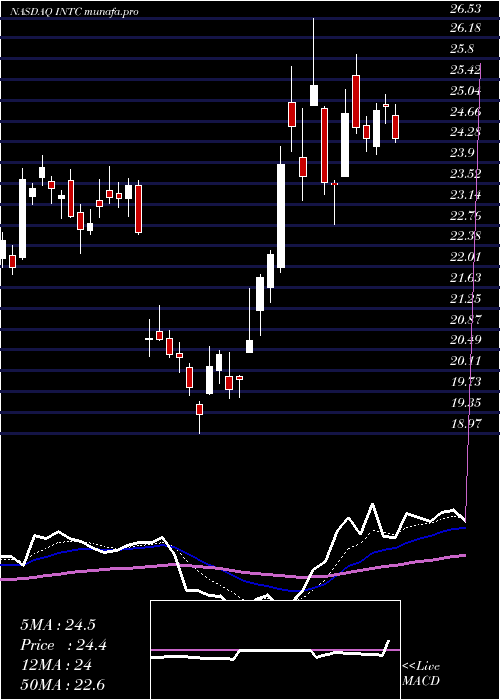Image resolution: width=500 pixels, height=700 pixels.
Task: Select the 22.38 price axis label
Action: pos(465,236)
